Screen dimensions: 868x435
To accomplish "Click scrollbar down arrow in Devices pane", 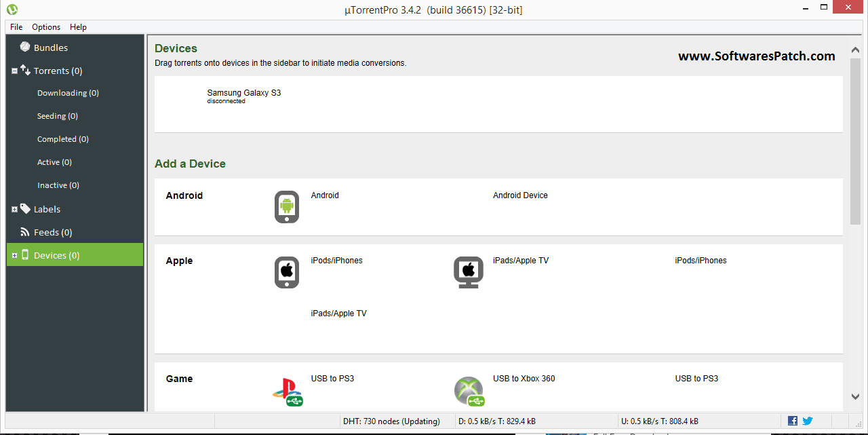I will tap(855, 396).
